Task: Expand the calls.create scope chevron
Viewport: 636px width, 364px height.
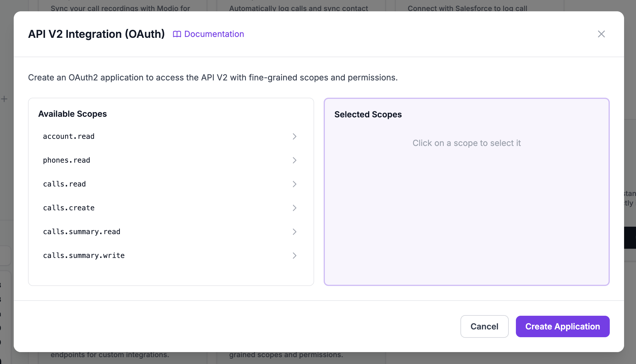Action: click(295, 208)
